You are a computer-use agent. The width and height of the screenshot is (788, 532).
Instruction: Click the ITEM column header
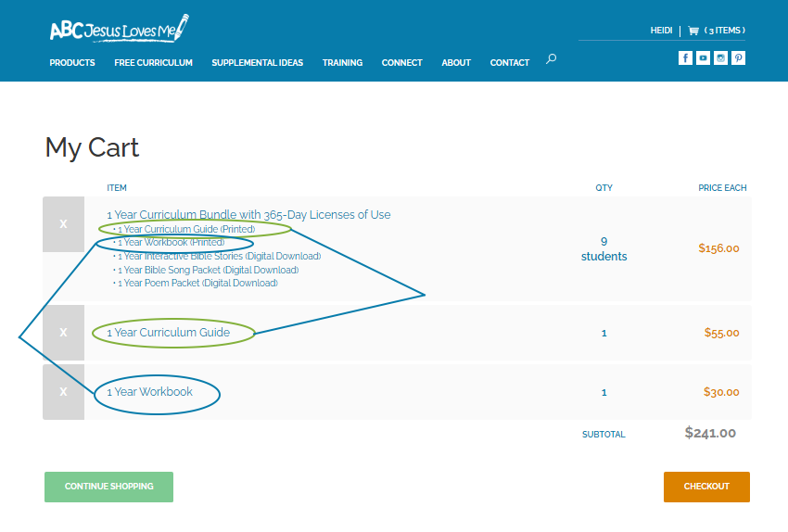pyautogui.click(x=117, y=188)
